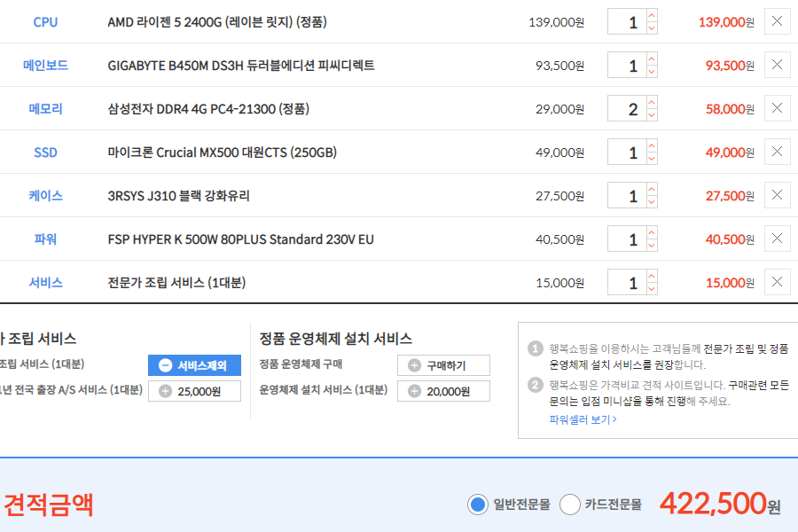Image resolution: width=798 pixels, height=532 pixels.
Task: Click the 메모리 quantity field showing 2
Action: tap(627, 108)
